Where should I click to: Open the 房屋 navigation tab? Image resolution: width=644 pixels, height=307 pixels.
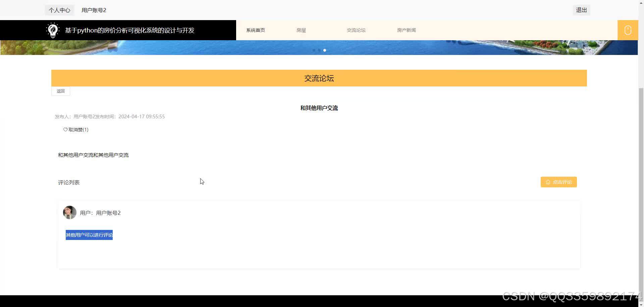click(301, 30)
